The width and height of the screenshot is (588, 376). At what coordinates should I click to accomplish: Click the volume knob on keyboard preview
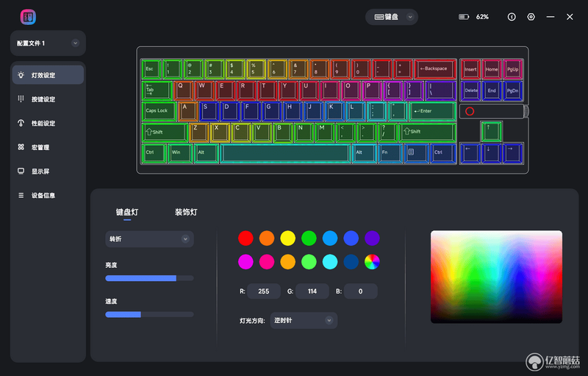pyautogui.click(x=526, y=111)
